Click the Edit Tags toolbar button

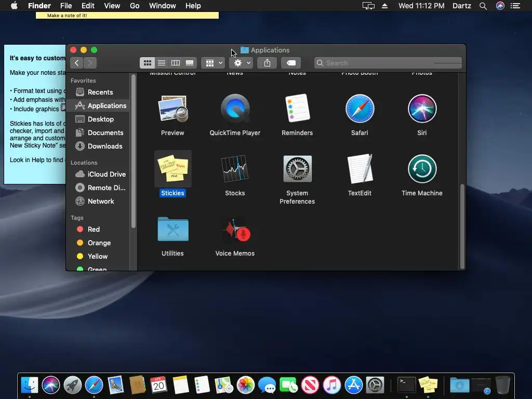pos(291,63)
